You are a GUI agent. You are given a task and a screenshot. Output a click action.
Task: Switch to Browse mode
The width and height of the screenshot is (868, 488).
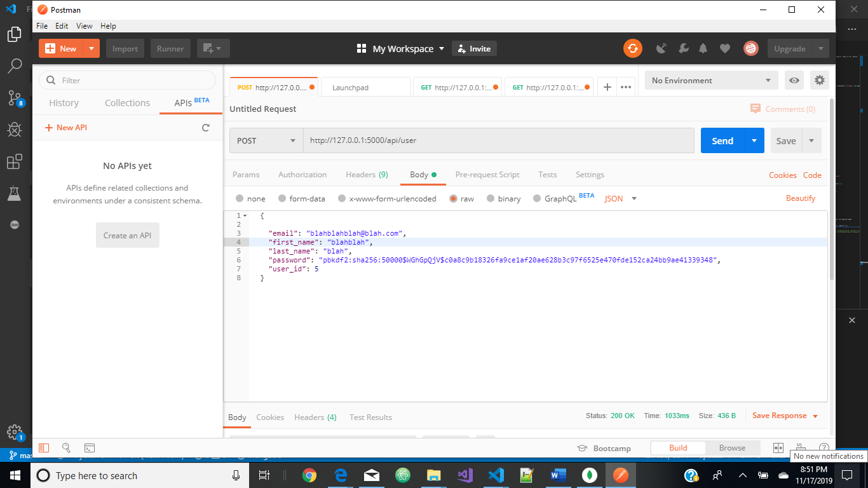[732, 448]
